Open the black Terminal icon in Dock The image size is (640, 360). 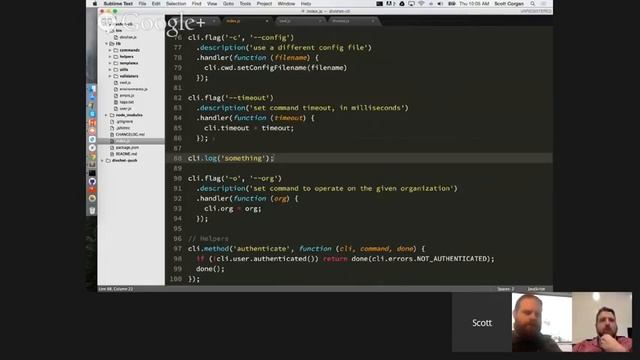(x=92, y=173)
